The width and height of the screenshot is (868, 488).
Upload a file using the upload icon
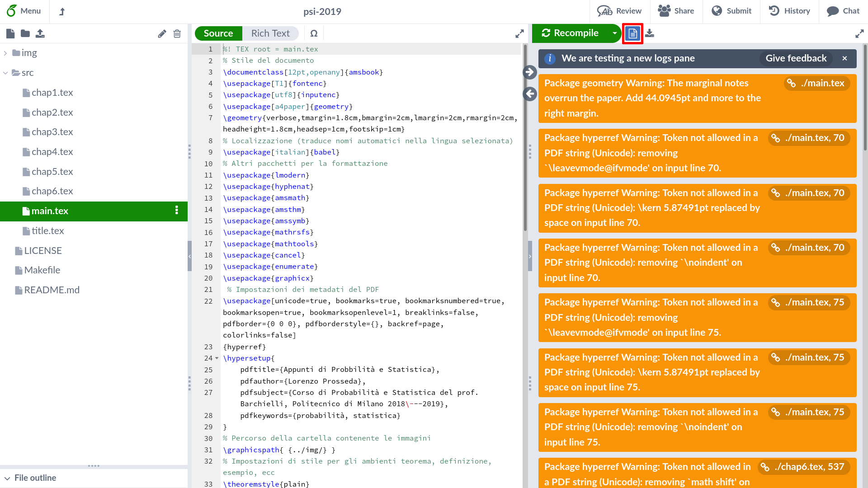tap(40, 33)
